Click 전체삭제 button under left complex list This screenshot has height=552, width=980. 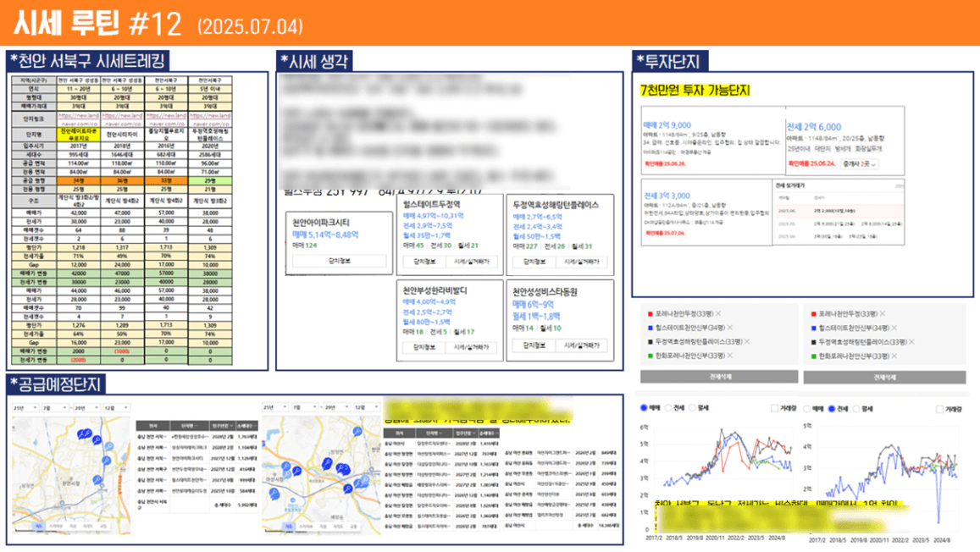coord(719,376)
